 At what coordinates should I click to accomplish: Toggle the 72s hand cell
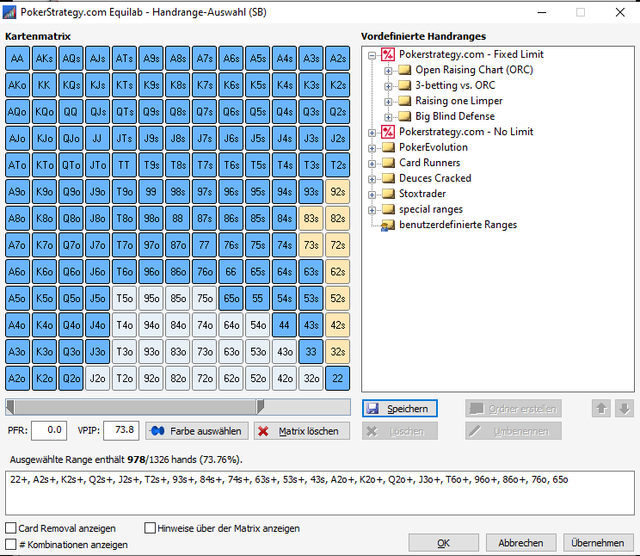point(338,245)
